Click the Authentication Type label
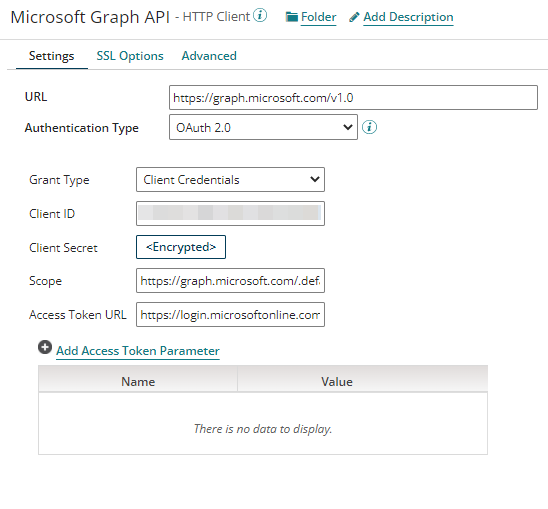This screenshot has height=509, width=548. pos(81,128)
